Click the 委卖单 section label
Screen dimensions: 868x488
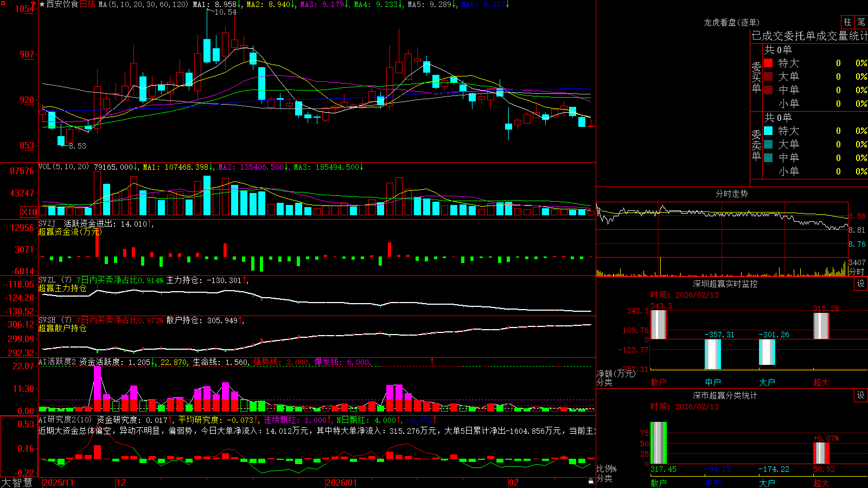pyautogui.click(x=756, y=145)
